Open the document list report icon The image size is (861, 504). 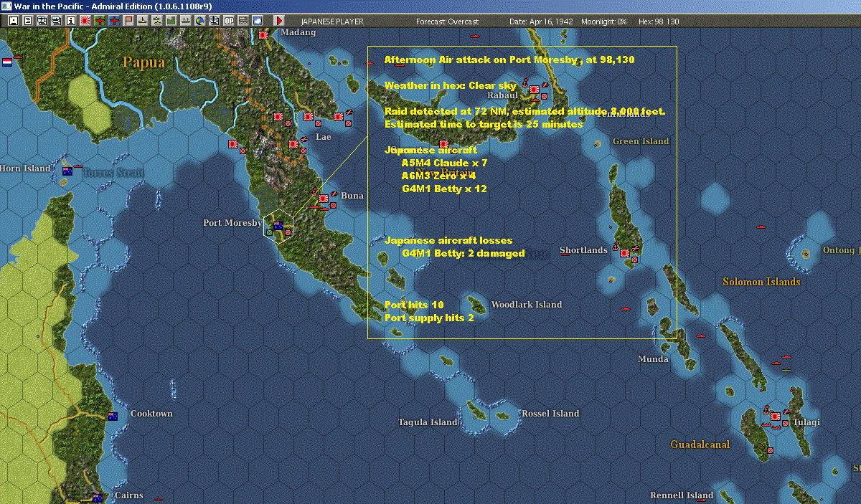coord(28,21)
